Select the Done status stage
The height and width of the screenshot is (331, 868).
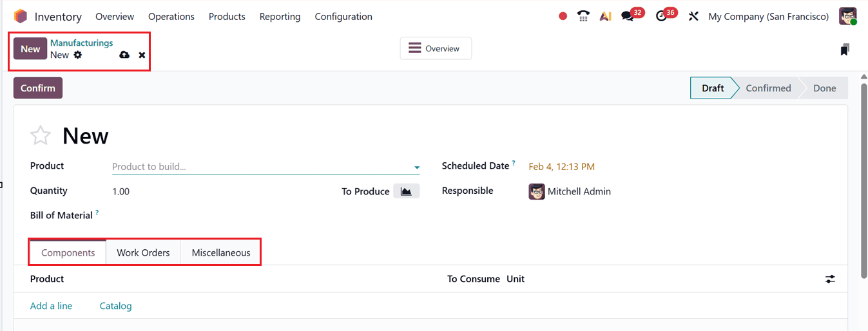(x=824, y=88)
